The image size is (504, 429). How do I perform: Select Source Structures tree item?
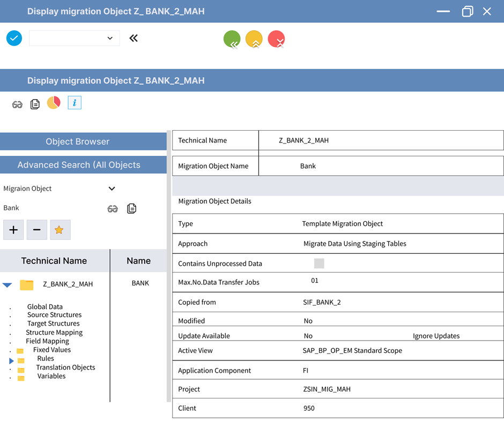[54, 315]
